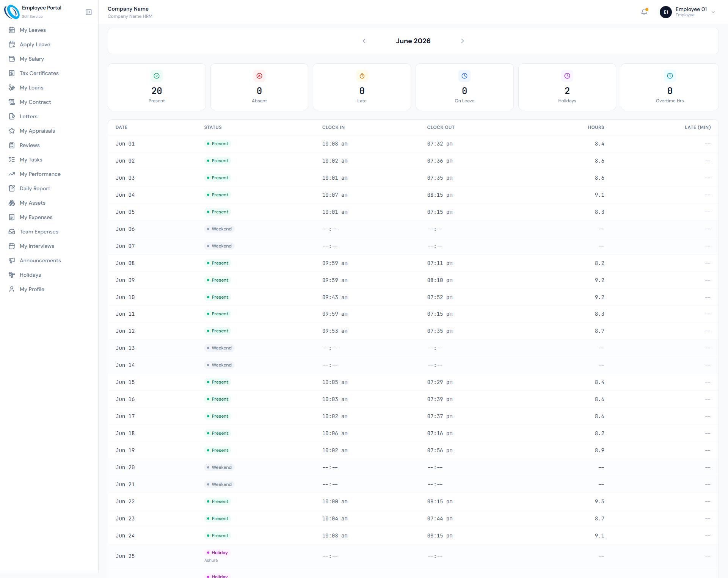The image size is (728, 578).
Task: Open My Performance page link
Action: pyautogui.click(x=49, y=174)
